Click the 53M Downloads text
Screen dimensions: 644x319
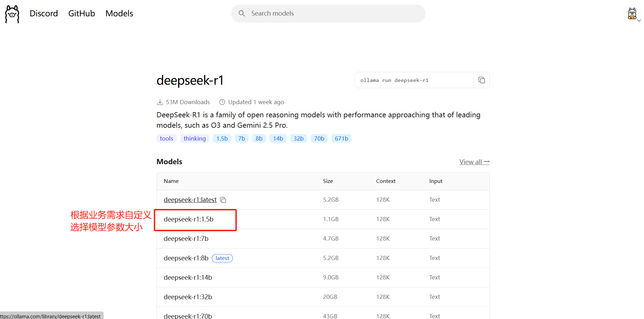188,102
